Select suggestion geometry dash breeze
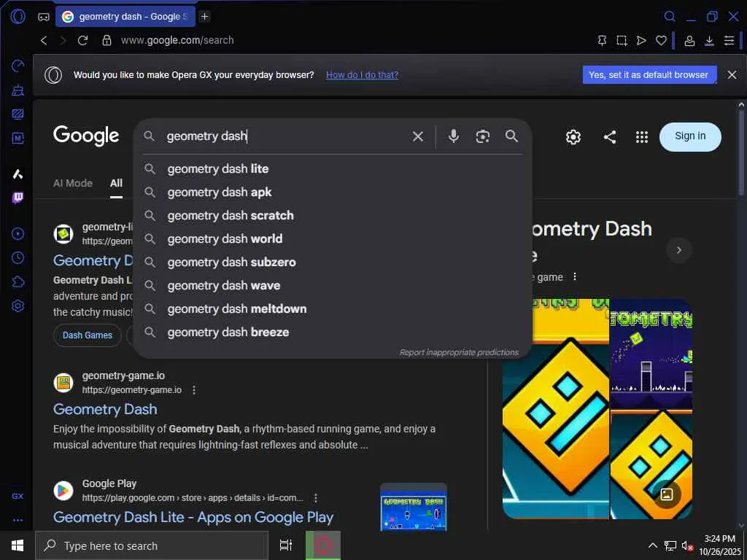 tap(333, 332)
